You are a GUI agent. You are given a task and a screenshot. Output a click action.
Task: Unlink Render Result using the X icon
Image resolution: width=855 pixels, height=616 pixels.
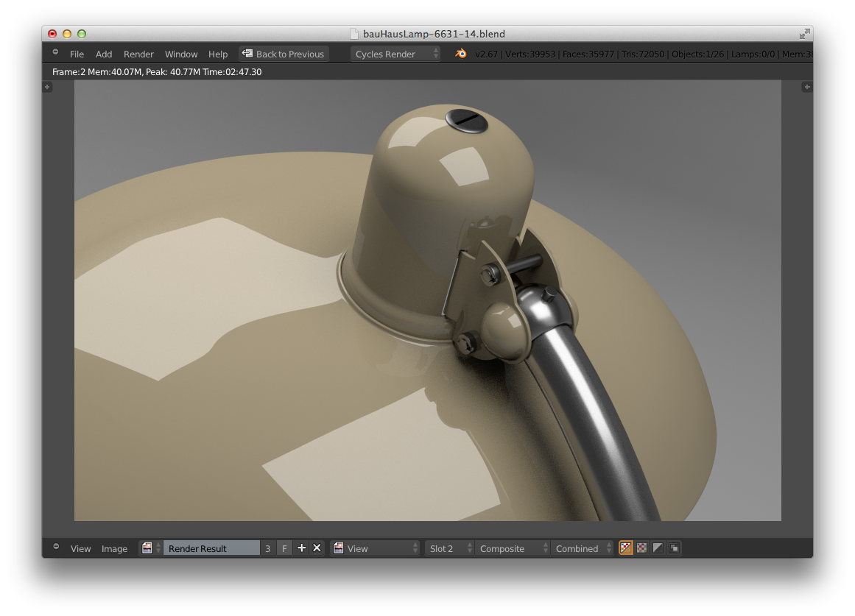(316, 548)
